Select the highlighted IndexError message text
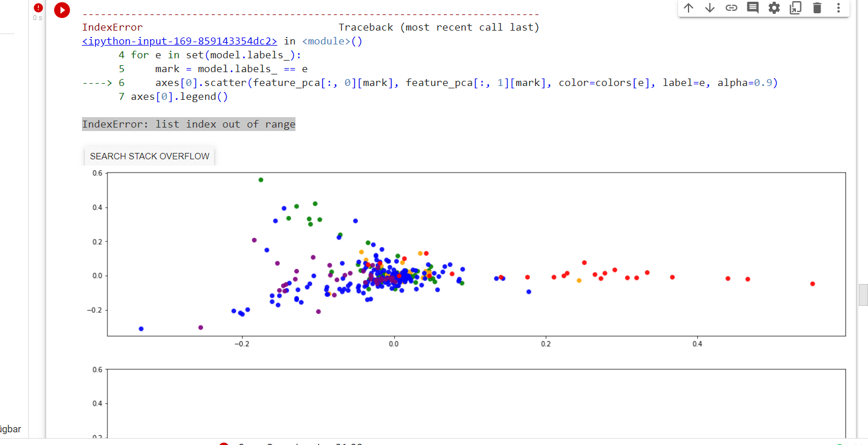 click(189, 124)
